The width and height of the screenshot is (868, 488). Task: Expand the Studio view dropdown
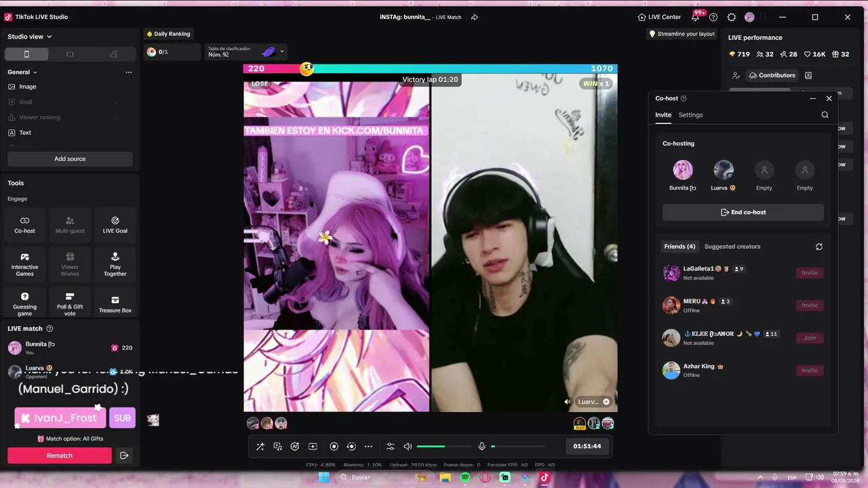[30, 37]
